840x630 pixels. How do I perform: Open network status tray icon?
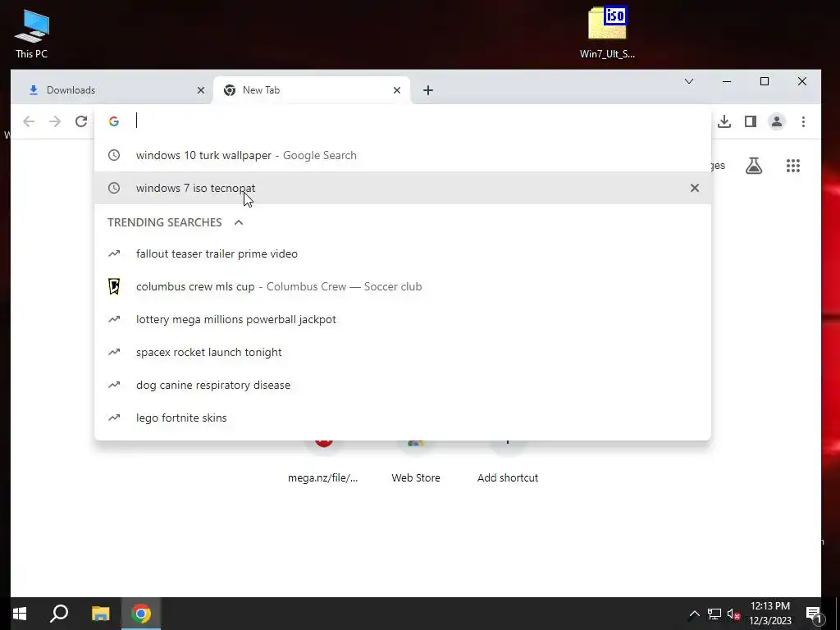click(x=714, y=614)
